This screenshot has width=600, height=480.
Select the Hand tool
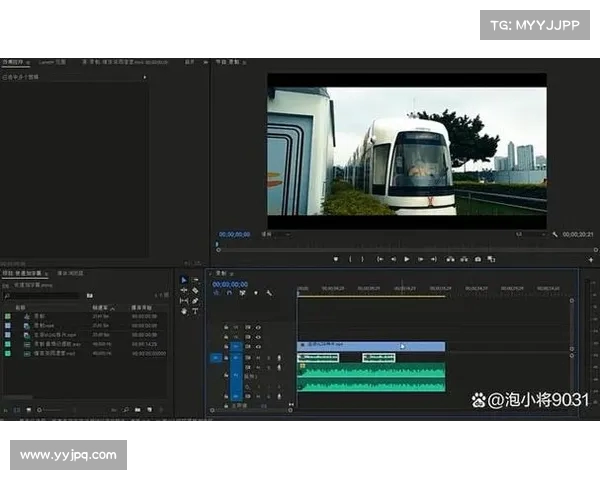coord(184,311)
